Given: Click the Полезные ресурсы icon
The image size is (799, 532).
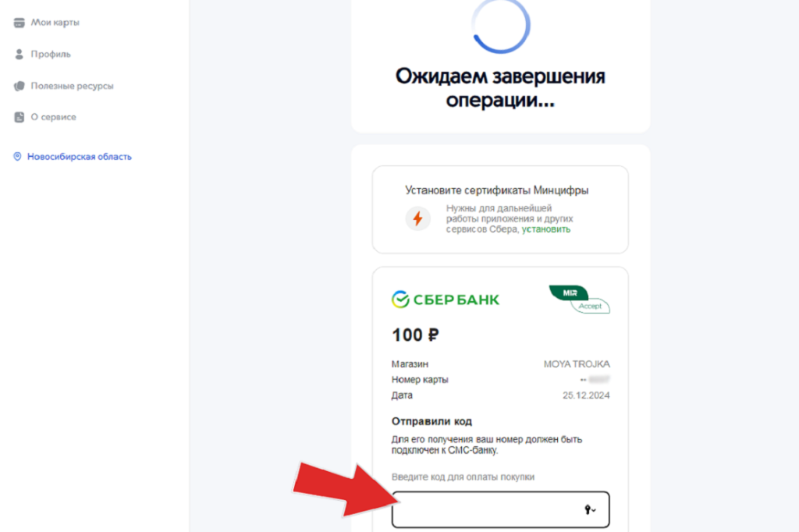Looking at the screenshot, I should [x=19, y=86].
